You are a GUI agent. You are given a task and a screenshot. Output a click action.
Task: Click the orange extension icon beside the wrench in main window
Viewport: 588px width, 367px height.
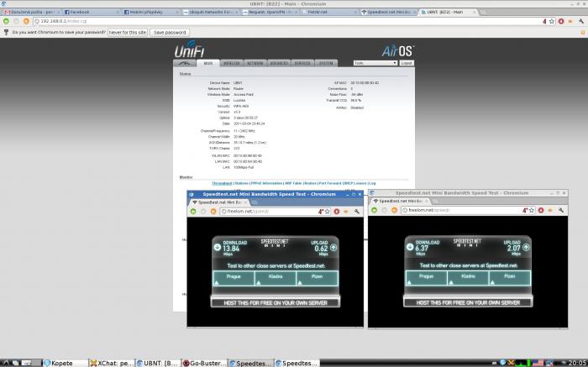pyautogui.click(x=570, y=21)
